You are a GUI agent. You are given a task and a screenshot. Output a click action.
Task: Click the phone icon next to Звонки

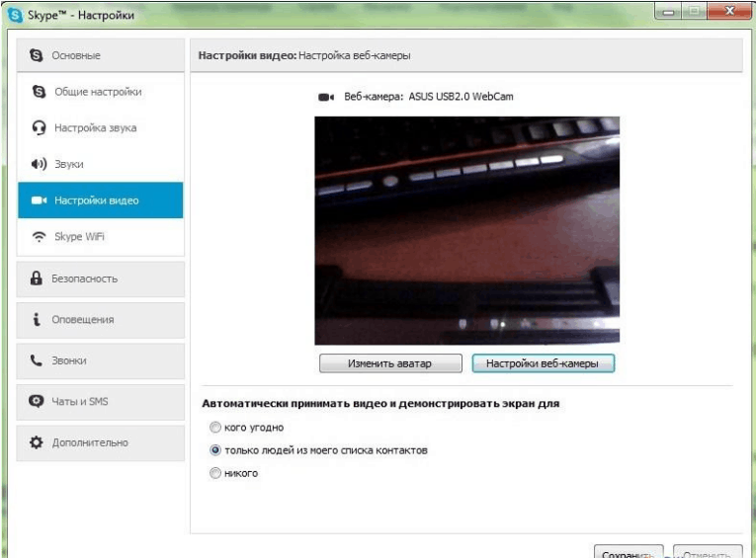coord(37,361)
